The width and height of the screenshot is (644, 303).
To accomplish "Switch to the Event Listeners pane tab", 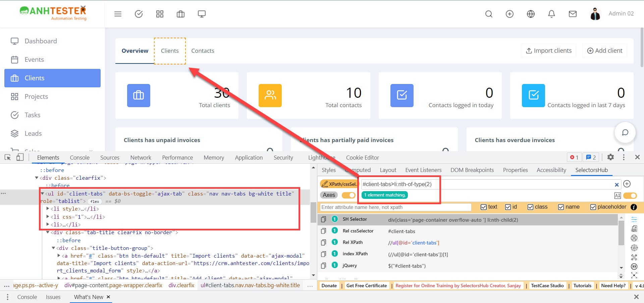I will pyautogui.click(x=423, y=170).
